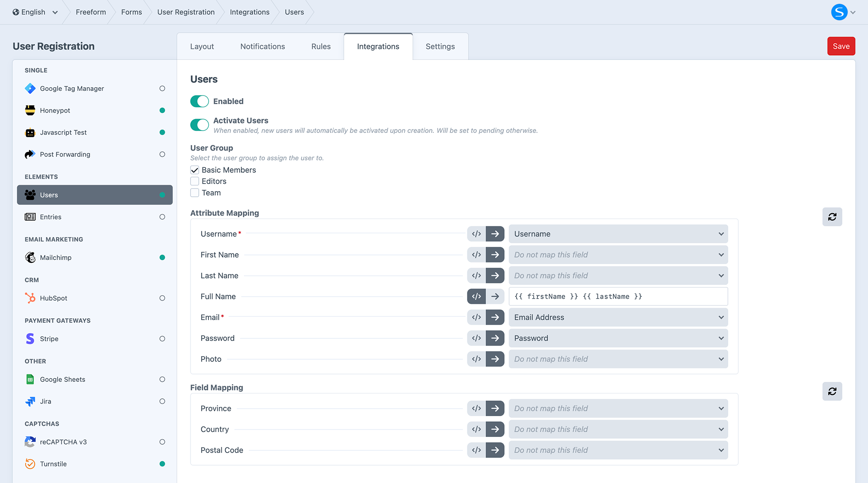This screenshot has height=483, width=868.
Task: Select the Stripe payment gateway
Action: tap(49, 338)
